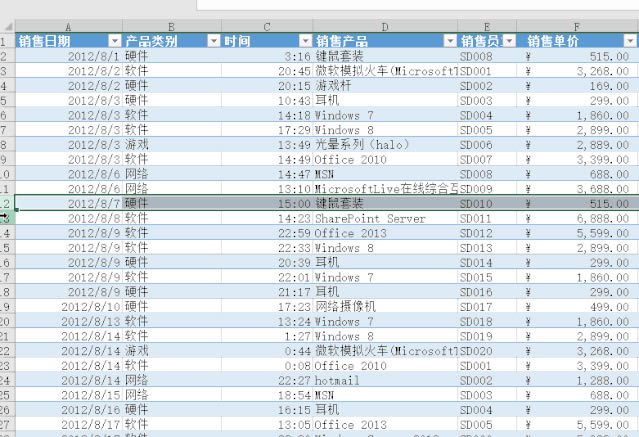Select row 20 header

7,321
